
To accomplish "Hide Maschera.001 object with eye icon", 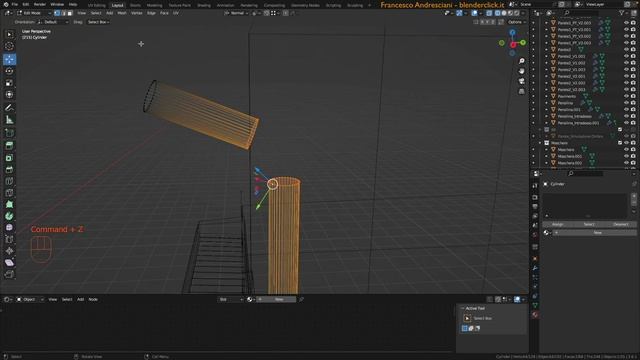I will coord(626,156).
